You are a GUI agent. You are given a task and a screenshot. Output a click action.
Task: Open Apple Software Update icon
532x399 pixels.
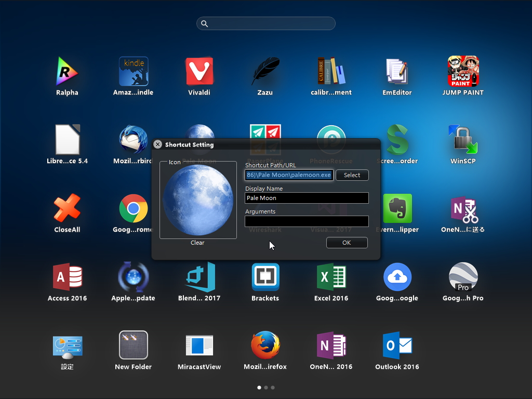click(134, 277)
